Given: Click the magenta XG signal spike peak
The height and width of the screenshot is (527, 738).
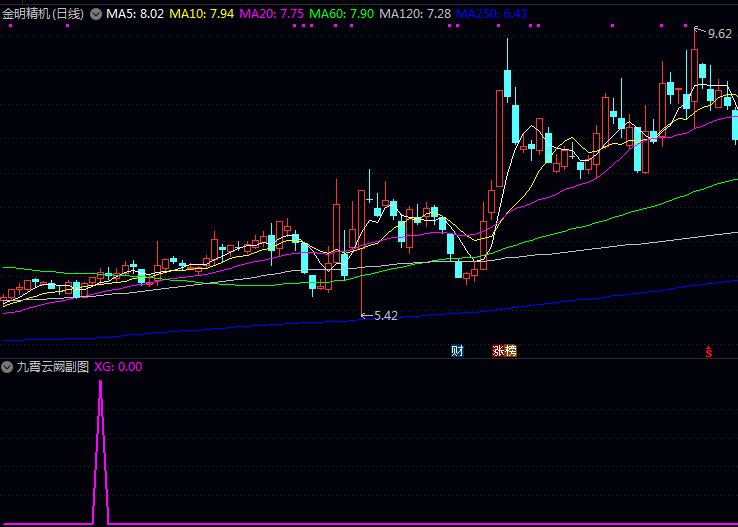Looking at the screenshot, I should [x=100, y=383].
